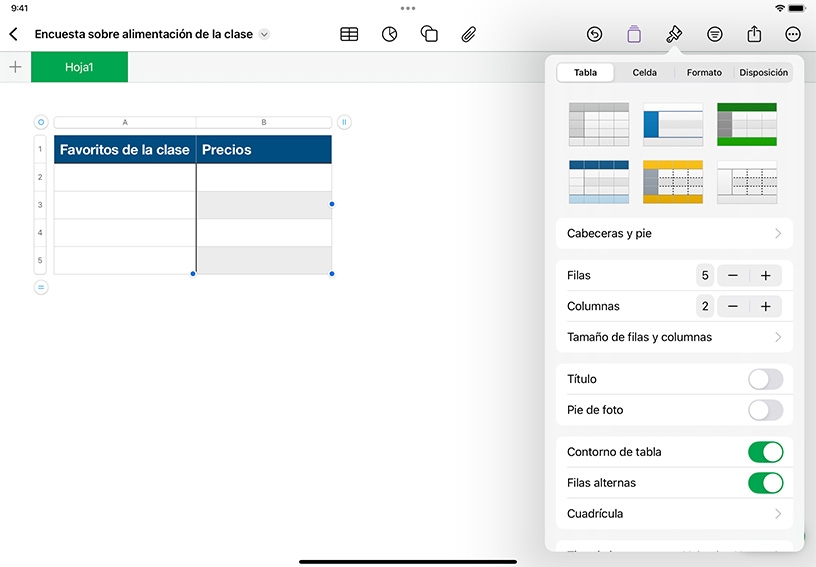
Task: Open document title dropdown chevron
Action: coord(264,34)
